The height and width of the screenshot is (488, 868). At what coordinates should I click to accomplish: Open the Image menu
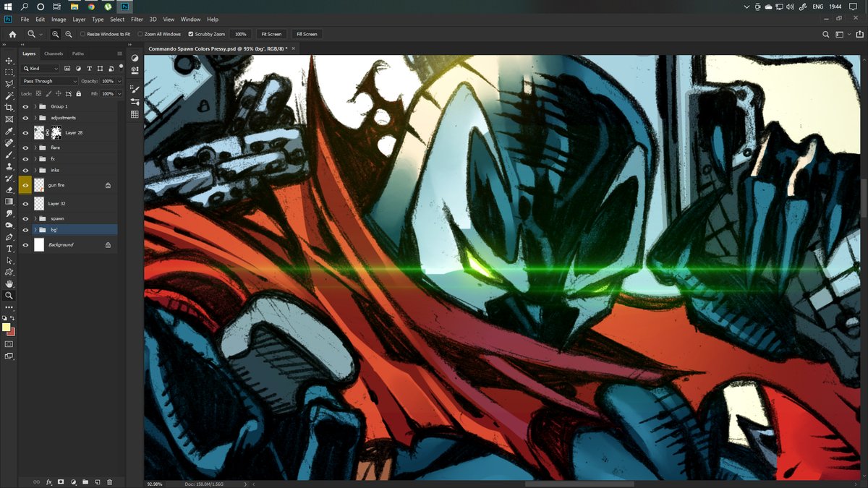pos(59,20)
